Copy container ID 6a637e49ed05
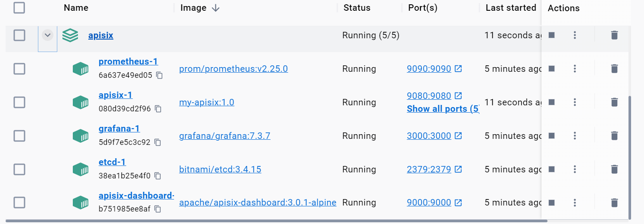The height and width of the screenshot is (224, 644). point(159,75)
